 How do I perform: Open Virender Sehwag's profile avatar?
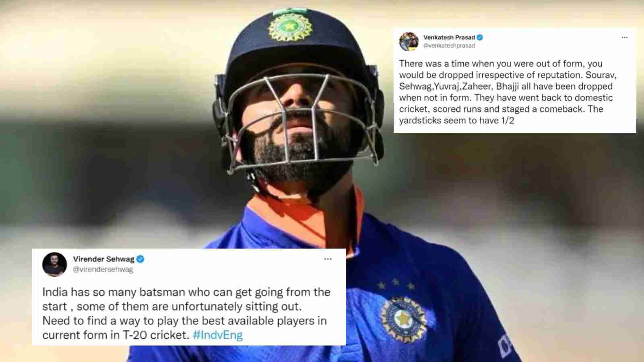(x=54, y=265)
